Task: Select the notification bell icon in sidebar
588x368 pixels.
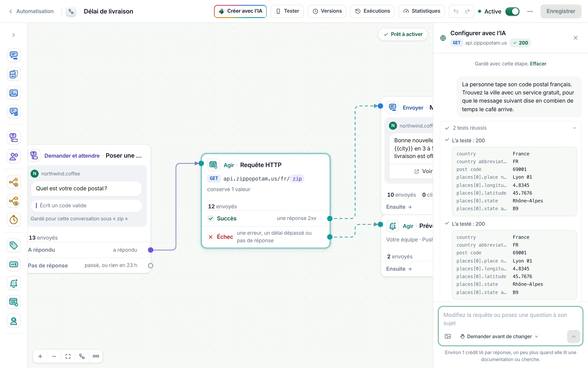Action: [14, 283]
